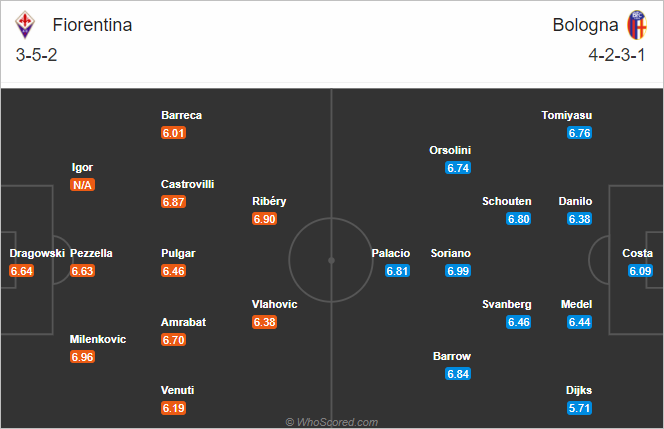
Task: Open player Vlahovic's name
Action: (274, 304)
